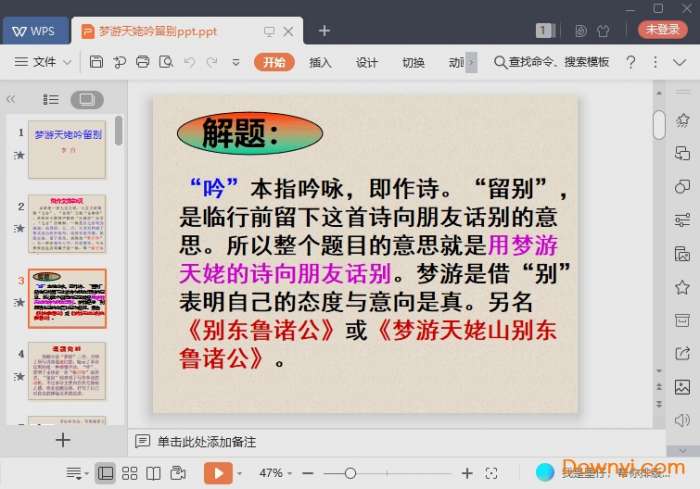The image size is (700, 489).
Task: Select slide 1 thumbnail 梦游天姥吟留别
Action: click(x=67, y=149)
